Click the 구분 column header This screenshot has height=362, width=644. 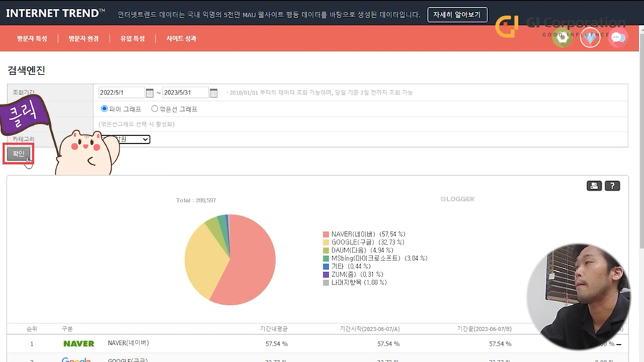67,329
